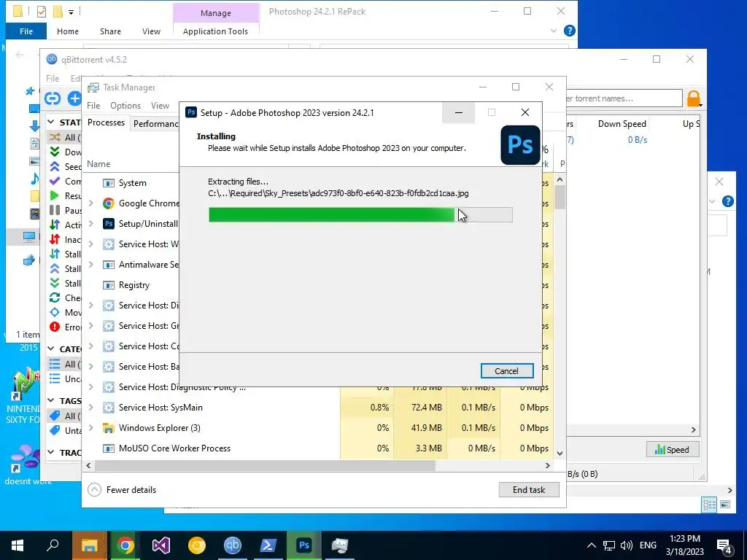Click the Task Manager taskbar icon
This screenshot has height=560, width=747.
pyautogui.click(x=340, y=545)
